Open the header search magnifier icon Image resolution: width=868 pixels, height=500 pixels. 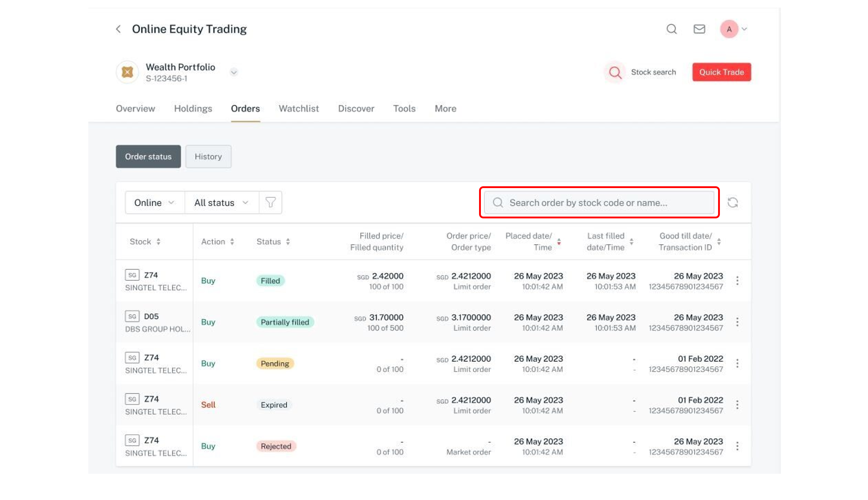[672, 29]
